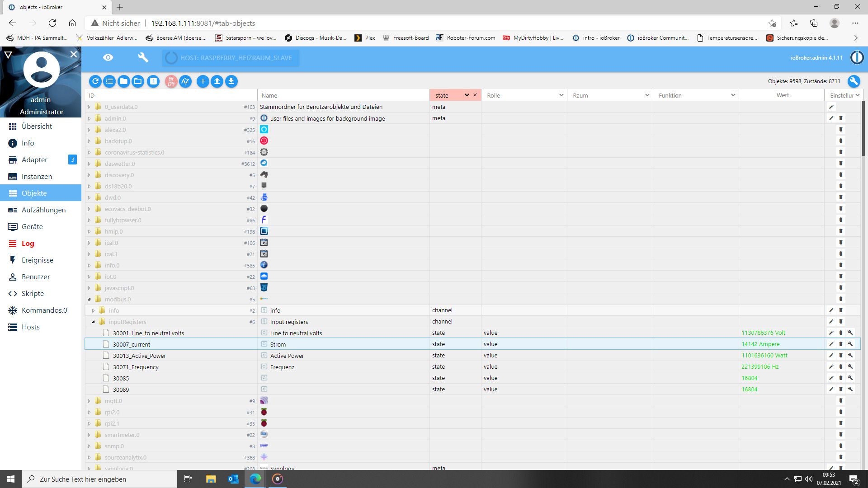Expand the javascript.0 folder
The image size is (868, 488).
(89, 288)
